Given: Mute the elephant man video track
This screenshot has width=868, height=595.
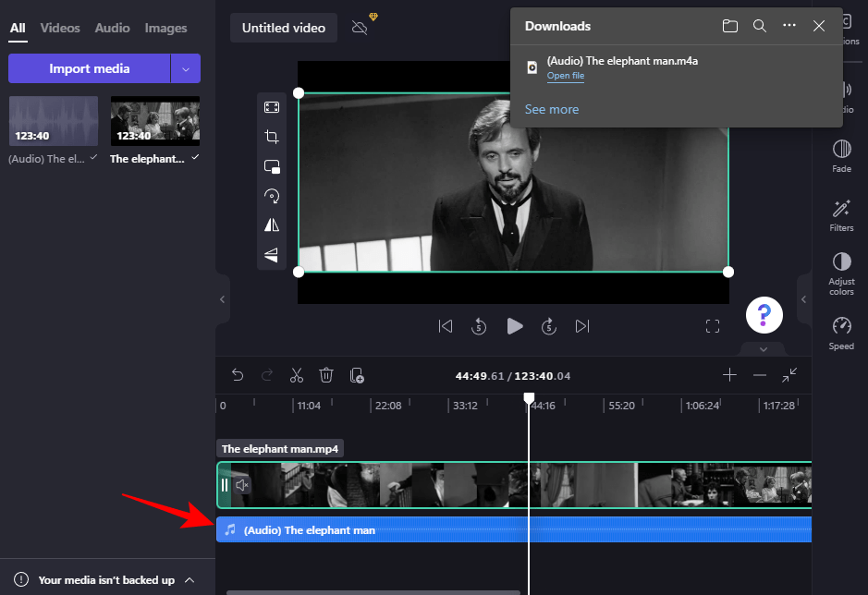Looking at the screenshot, I should coord(241,485).
